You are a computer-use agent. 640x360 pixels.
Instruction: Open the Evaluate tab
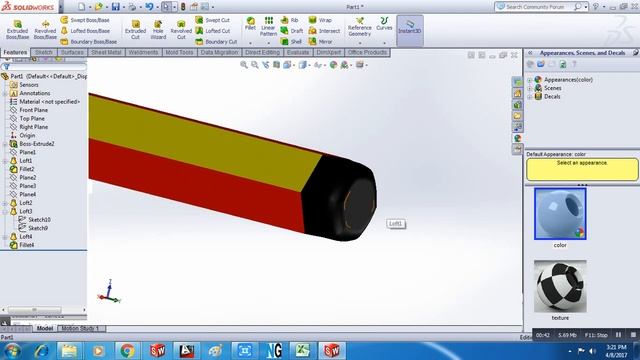(x=298, y=52)
